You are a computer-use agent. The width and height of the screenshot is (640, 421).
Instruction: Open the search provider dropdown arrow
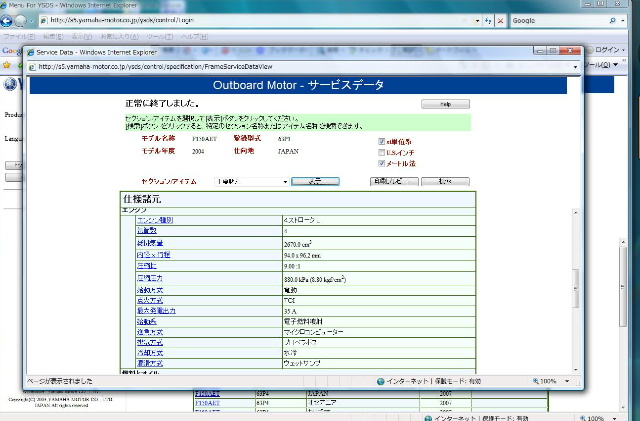pyautogui.click(x=622, y=20)
